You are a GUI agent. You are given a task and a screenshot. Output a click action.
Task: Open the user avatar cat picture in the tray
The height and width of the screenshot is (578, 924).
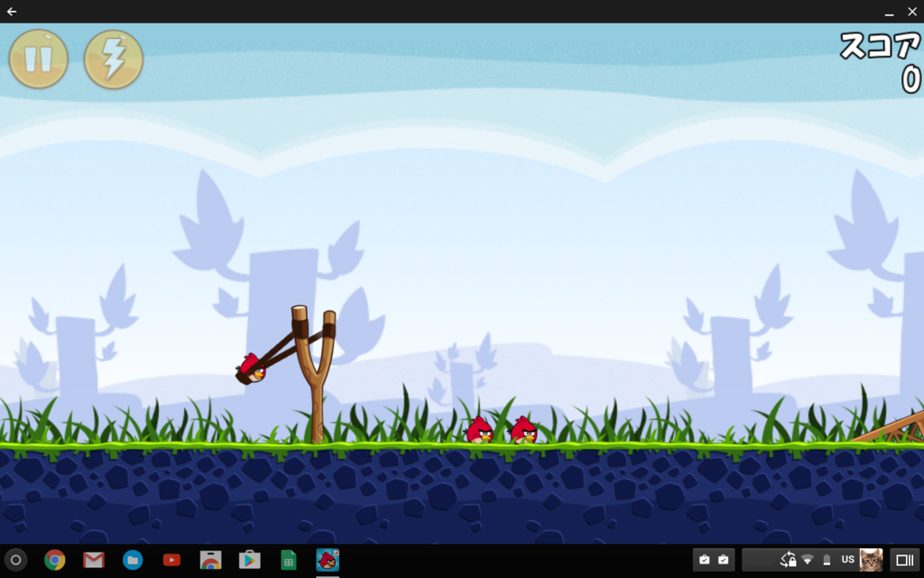[871, 560]
